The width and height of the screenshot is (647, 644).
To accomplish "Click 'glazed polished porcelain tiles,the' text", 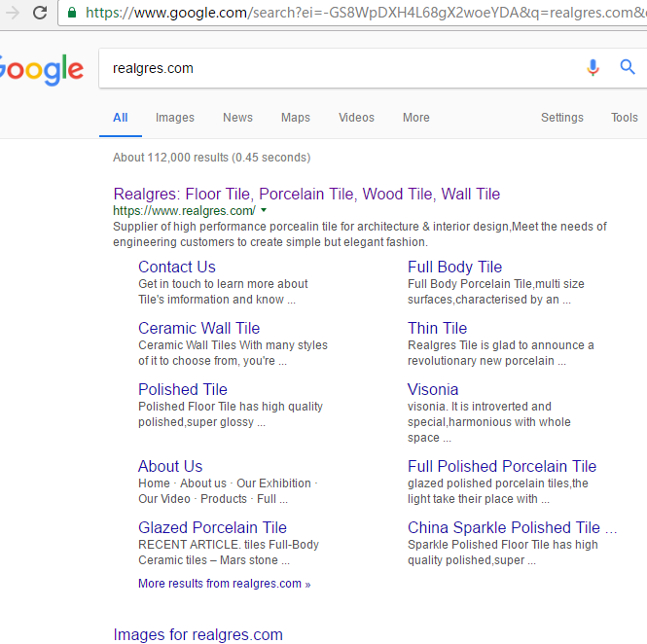I will (x=497, y=483).
